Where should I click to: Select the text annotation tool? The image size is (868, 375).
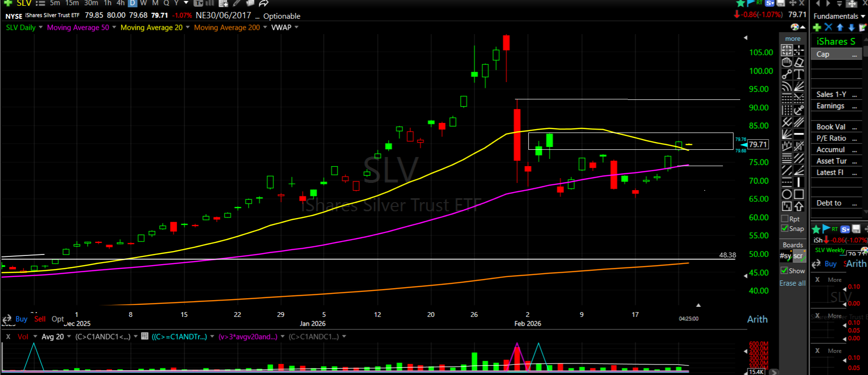point(799,74)
